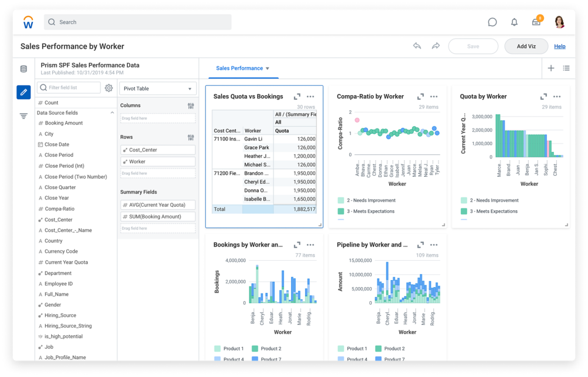The width and height of the screenshot is (588, 377).
Task: Open the inbox with badge
Action: [x=536, y=22]
